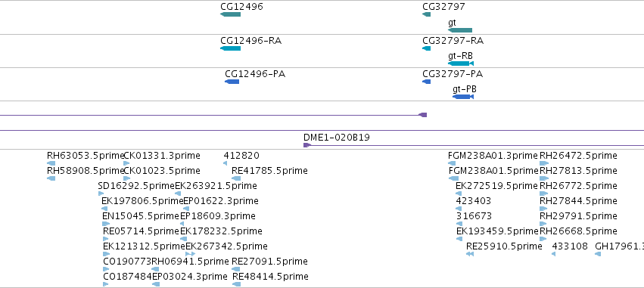
Task: Select the CG12496-RA transcript glyph
Action: (x=230, y=48)
